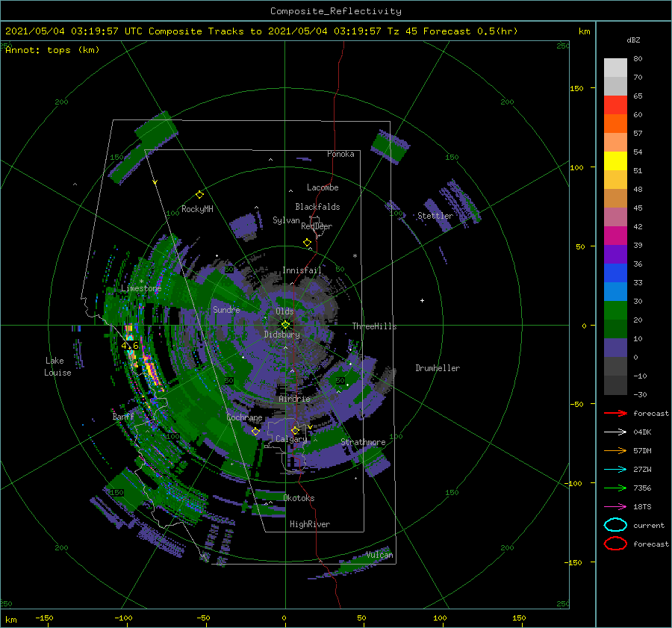Image resolution: width=672 pixels, height=628 pixels.
Task: Click the 04DK track label text
Action: click(642, 432)
